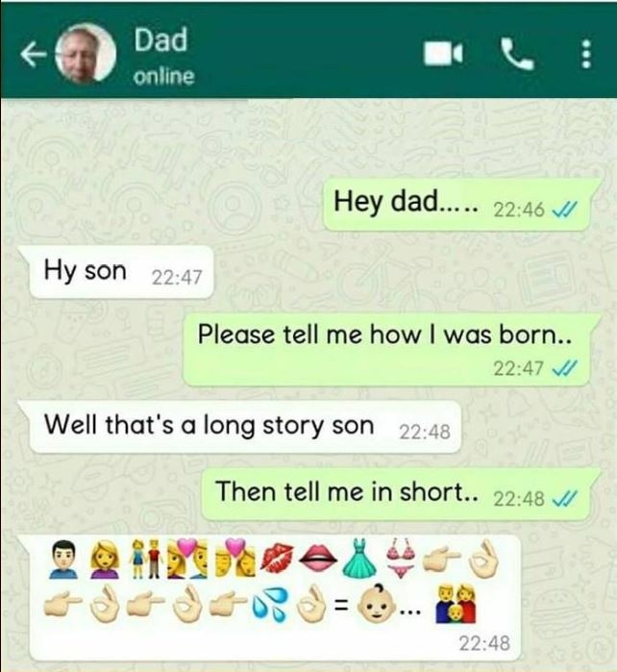Tap the kiss mark lips emoji

(277, 558)
